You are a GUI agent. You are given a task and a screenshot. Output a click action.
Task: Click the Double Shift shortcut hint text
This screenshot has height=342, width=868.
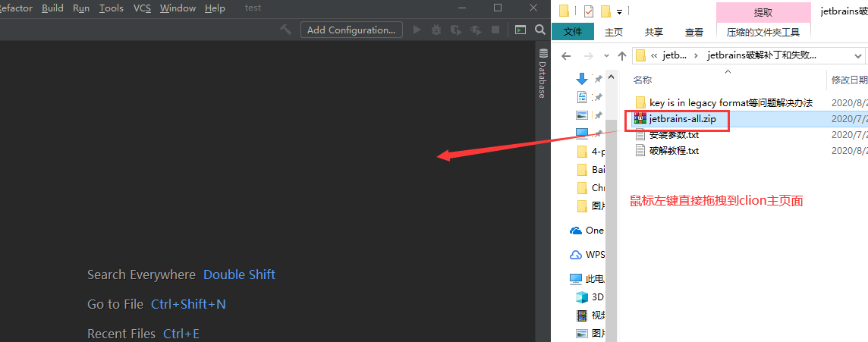239,275
